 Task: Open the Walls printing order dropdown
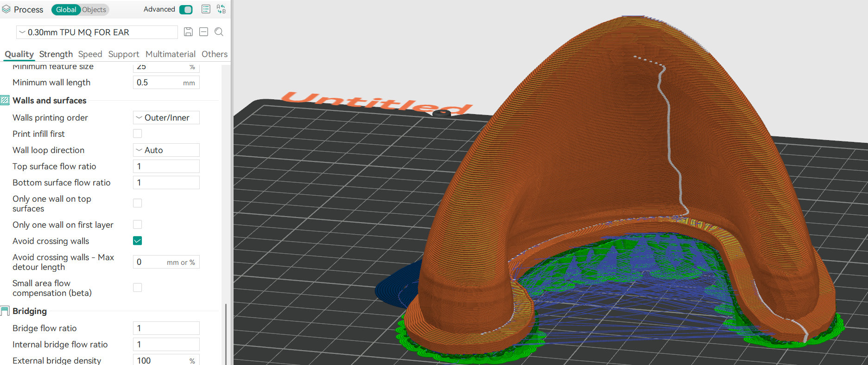coord(166,118)
